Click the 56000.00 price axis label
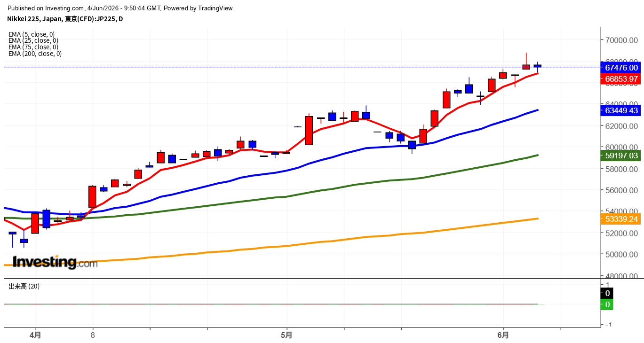The height and width of the screenshot is (343, 644). point(622,190)
